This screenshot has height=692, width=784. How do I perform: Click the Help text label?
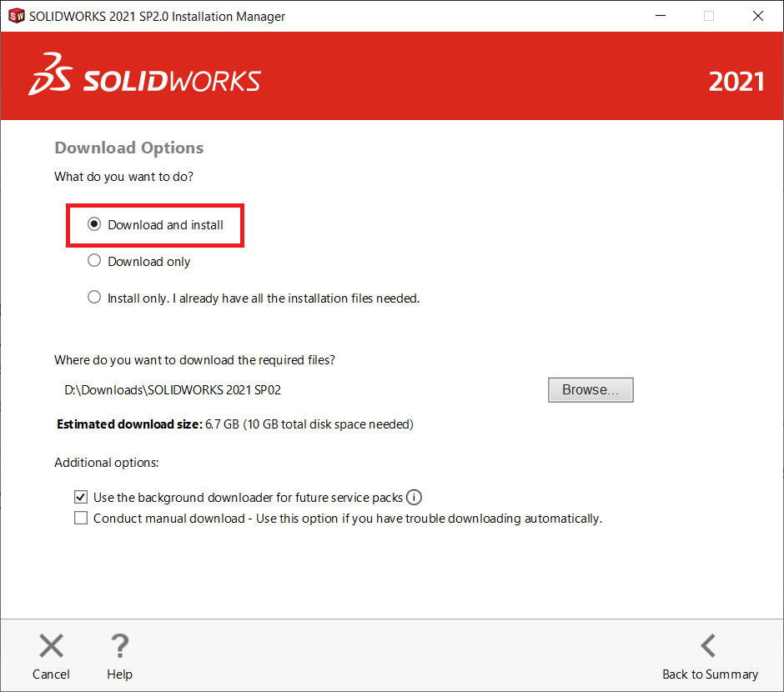[x=119, y=674]
